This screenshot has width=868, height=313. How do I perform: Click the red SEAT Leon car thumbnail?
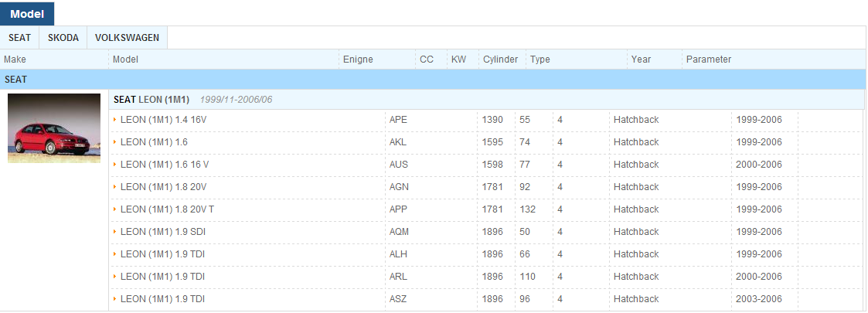tap(54, 128)
